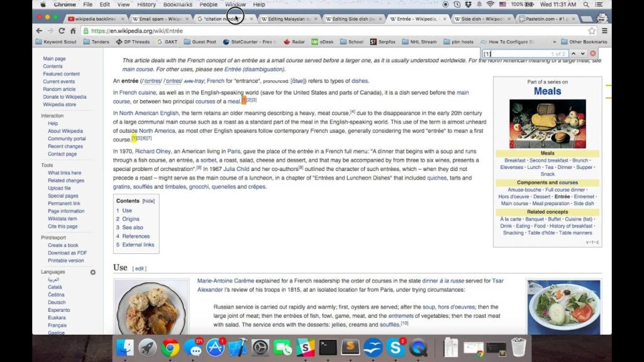Open the View menu
Viewport: 644px width, 362px height.
(123, 4)
